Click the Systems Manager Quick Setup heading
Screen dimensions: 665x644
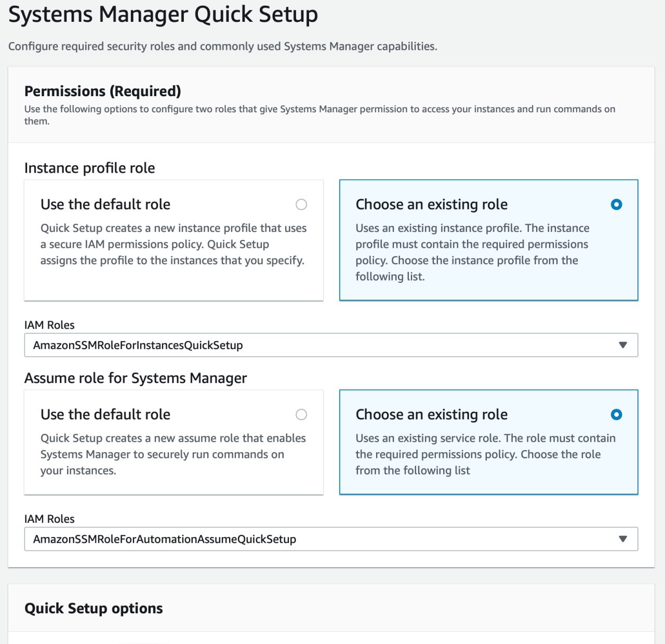point(163,14)
